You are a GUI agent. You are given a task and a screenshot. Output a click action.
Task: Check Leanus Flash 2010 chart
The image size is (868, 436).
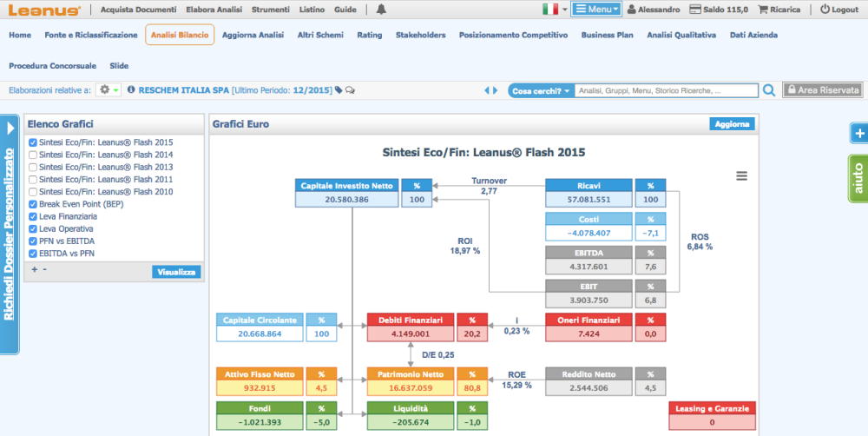click(33, 192)
